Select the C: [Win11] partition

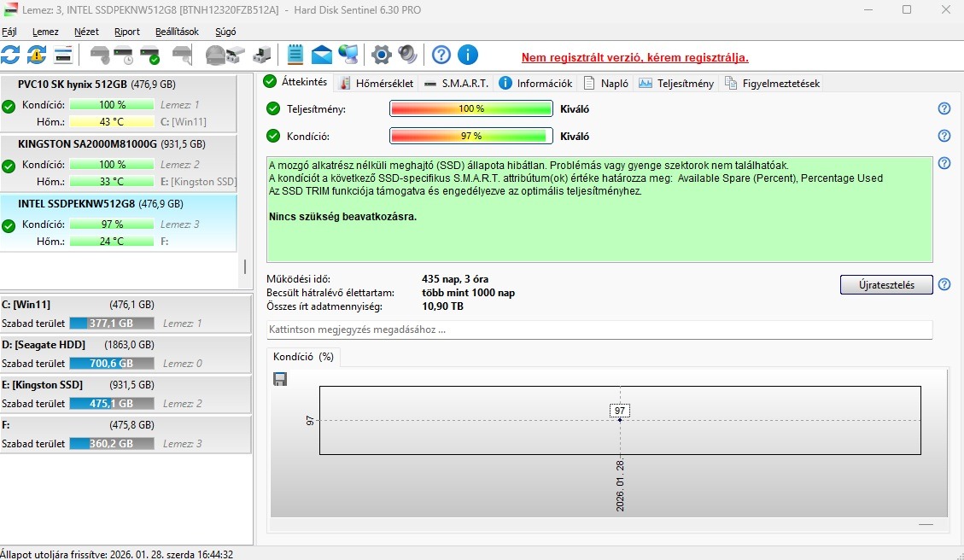126,313
